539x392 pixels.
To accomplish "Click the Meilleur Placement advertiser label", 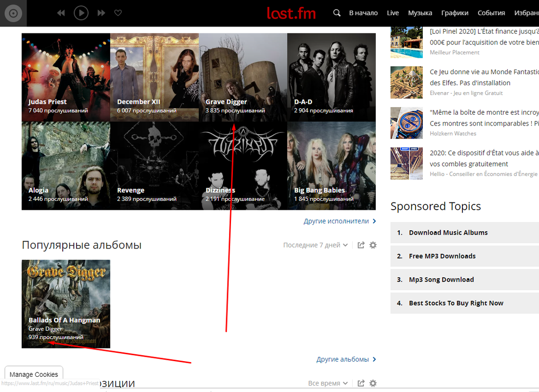I will [455, 52].
